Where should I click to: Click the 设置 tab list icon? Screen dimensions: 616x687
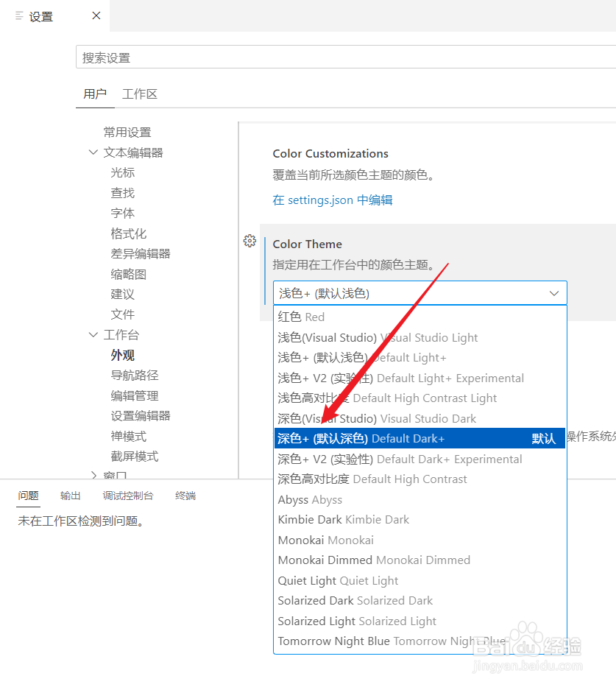[19, 16]
